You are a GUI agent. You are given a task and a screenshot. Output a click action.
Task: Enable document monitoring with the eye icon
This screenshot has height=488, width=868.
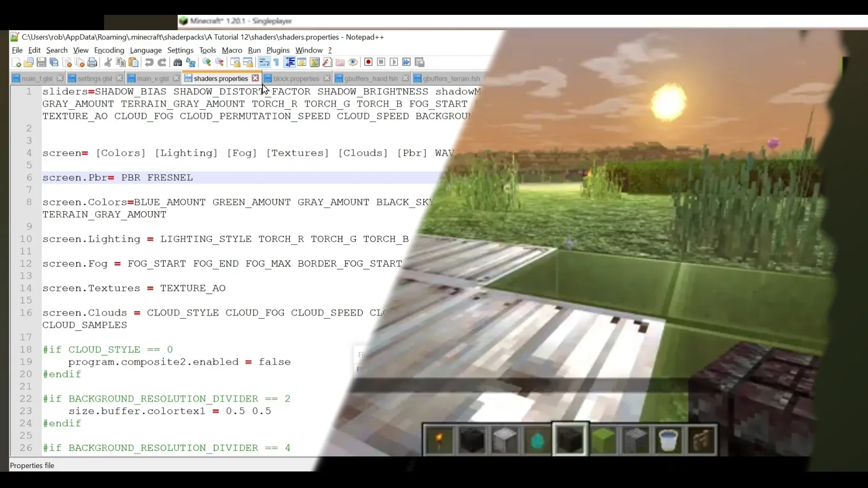[x=353, y=62]
